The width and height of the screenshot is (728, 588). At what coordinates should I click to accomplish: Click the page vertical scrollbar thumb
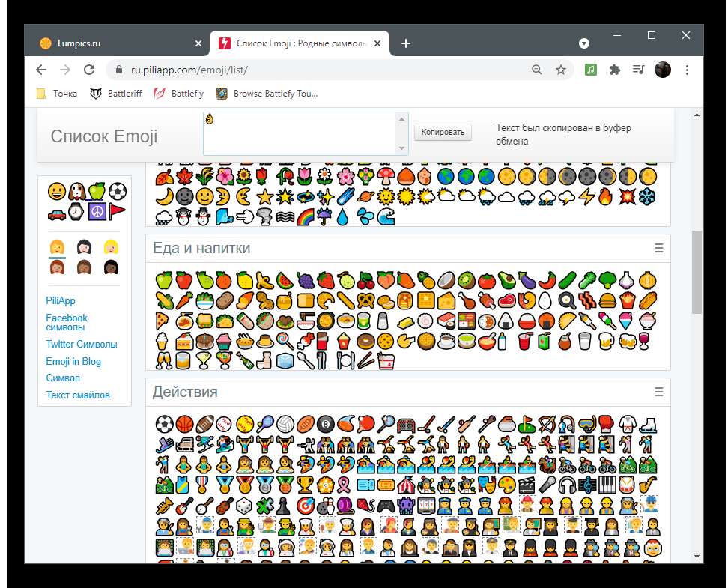point(697,272)
